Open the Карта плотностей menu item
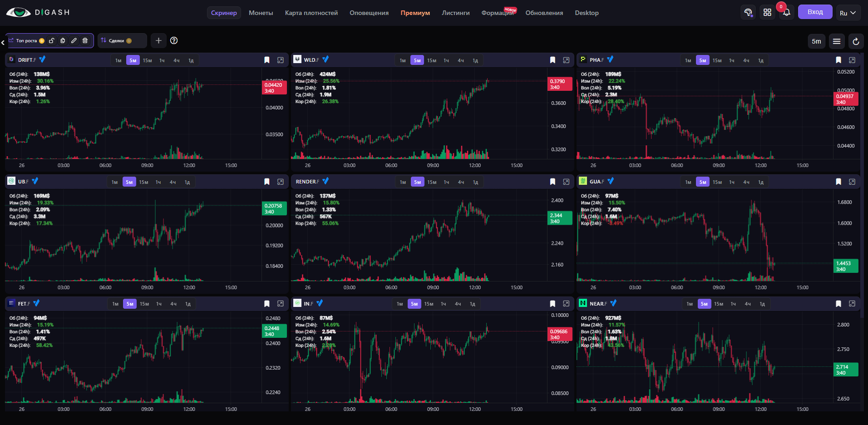Image resolution: width=868 pixels, height=425 pixels. pos(311,13)
